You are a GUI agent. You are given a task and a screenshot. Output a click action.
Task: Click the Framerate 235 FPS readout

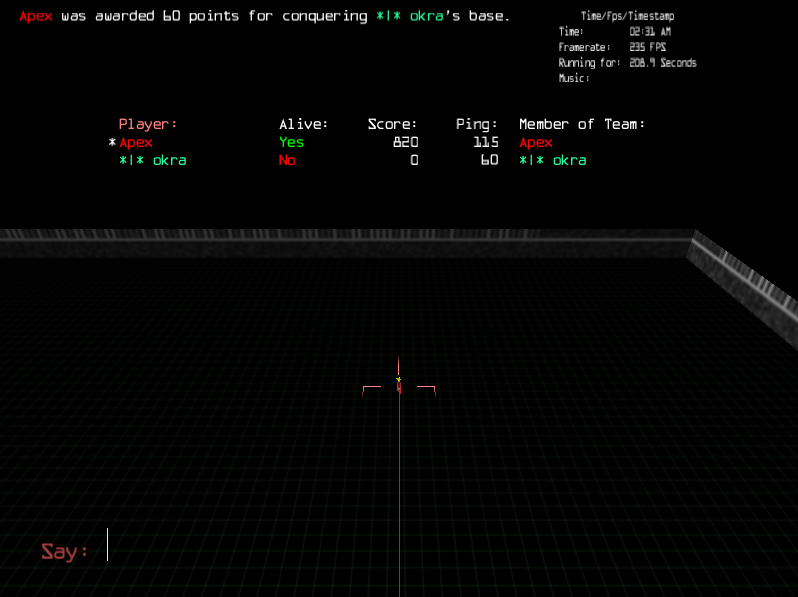click(648, 47)
